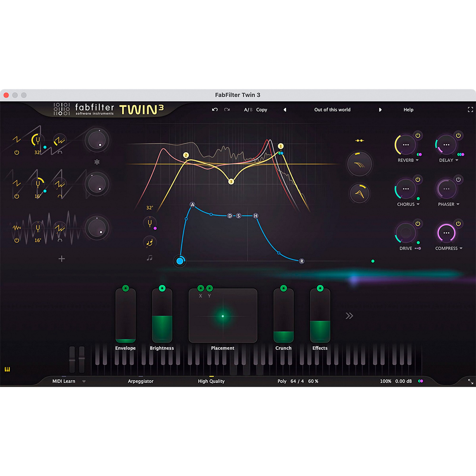Toggle High Quality mode

[x=211, y=381]
